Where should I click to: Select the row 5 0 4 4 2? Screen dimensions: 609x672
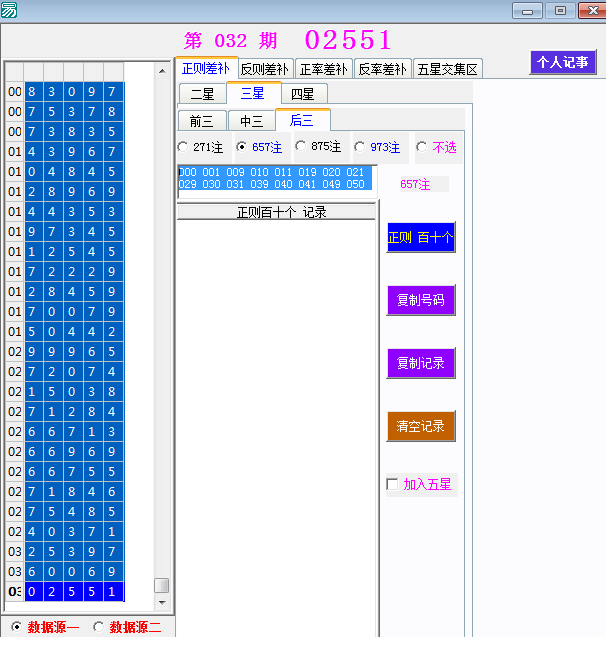(x=65, y=332)
